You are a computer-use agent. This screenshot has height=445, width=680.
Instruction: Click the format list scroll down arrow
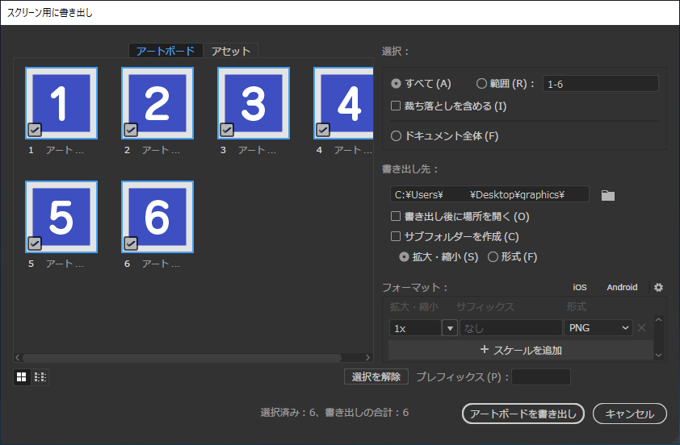tap(658, 355)
